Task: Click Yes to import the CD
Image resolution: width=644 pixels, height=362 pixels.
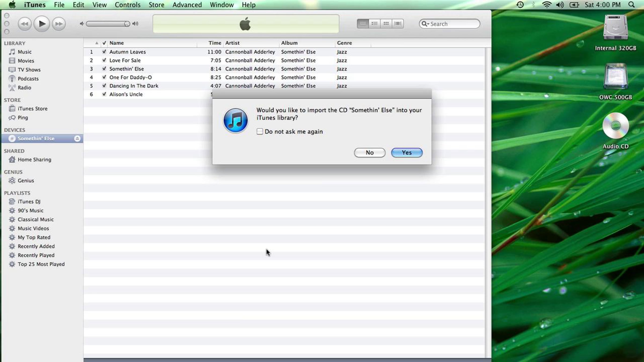Action: [407, 153]
